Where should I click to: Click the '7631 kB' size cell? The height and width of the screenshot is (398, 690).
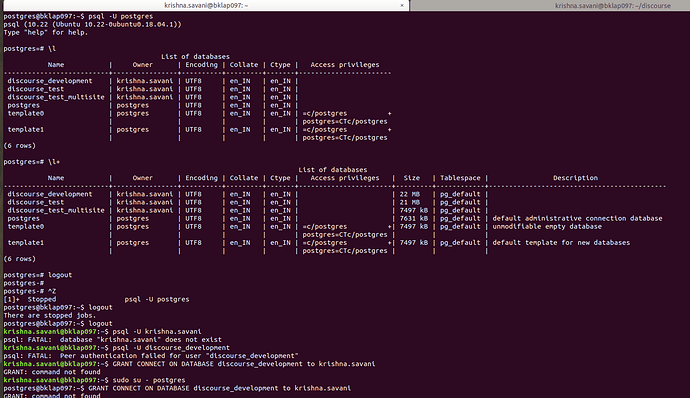click(414, 218)
